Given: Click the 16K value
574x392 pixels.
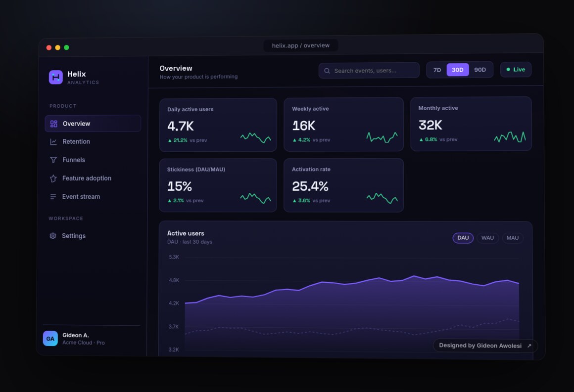Looking at the screenshot, I should 304,126.
